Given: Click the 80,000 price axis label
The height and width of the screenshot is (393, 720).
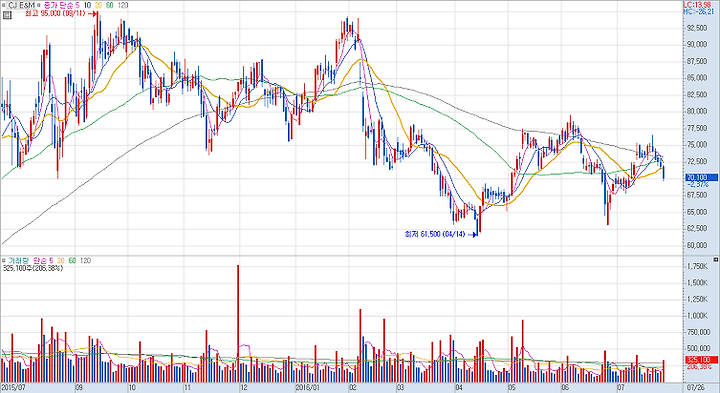Looking at the screenshot, I should 697,111.
